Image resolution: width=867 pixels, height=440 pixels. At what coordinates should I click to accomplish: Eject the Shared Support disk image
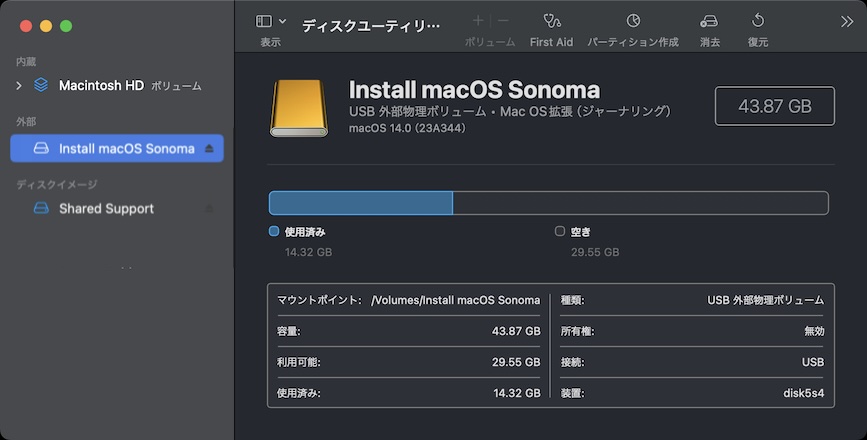coord(209,209)
